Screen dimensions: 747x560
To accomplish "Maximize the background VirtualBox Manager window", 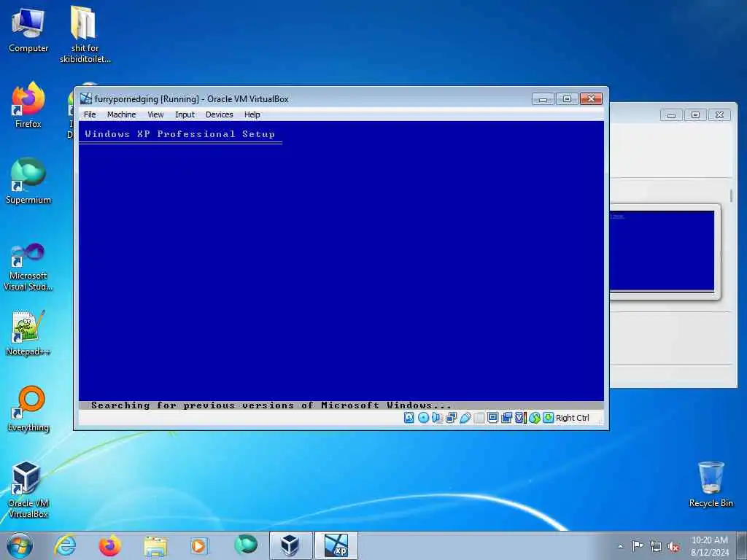I will [x=695, y=114].
